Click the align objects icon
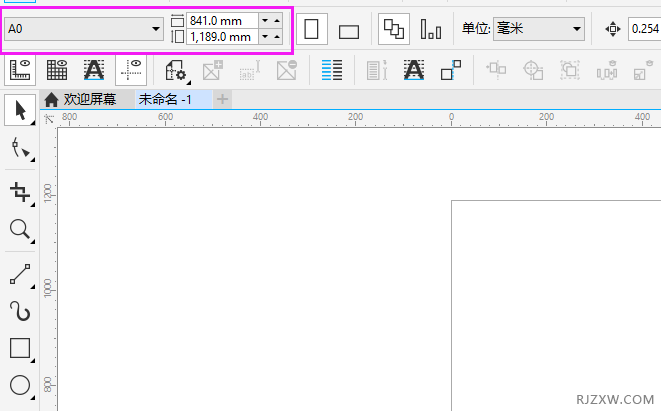Viewport: 661px width, 411px height. point(496,70)
